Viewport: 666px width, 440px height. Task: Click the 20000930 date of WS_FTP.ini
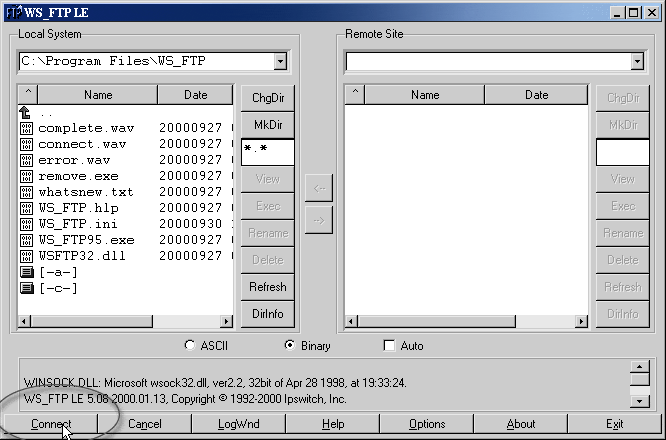pos(191,224)
